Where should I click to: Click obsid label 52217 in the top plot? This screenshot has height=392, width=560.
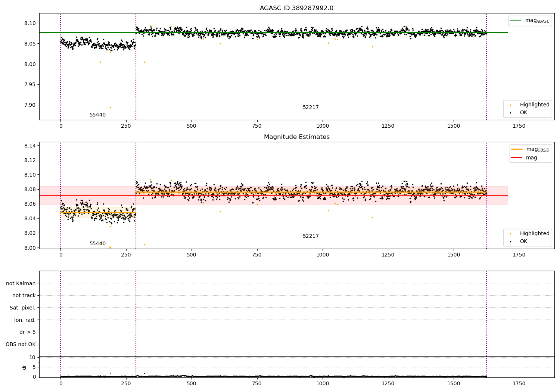311,108
